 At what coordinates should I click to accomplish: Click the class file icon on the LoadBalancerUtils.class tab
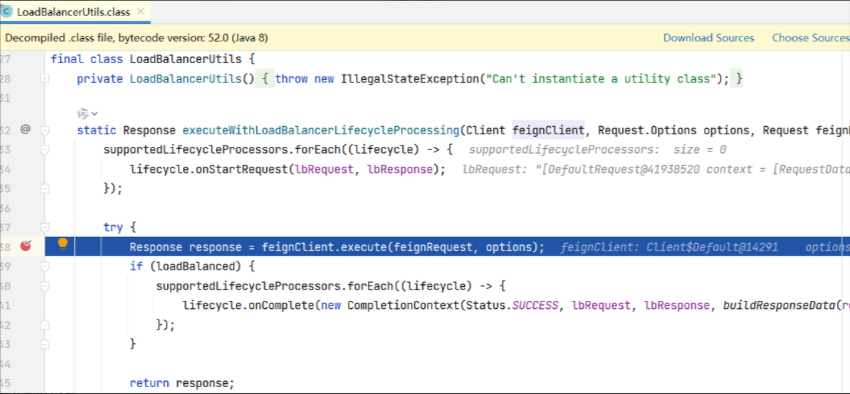[x=6, y=11]
